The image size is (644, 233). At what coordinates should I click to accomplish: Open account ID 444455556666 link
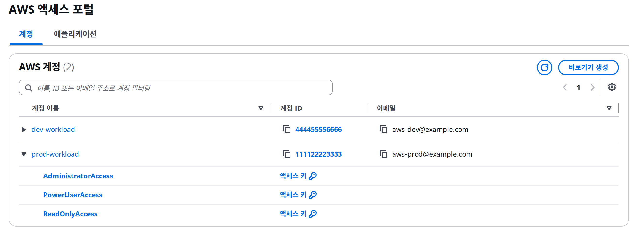click(318, 129)
